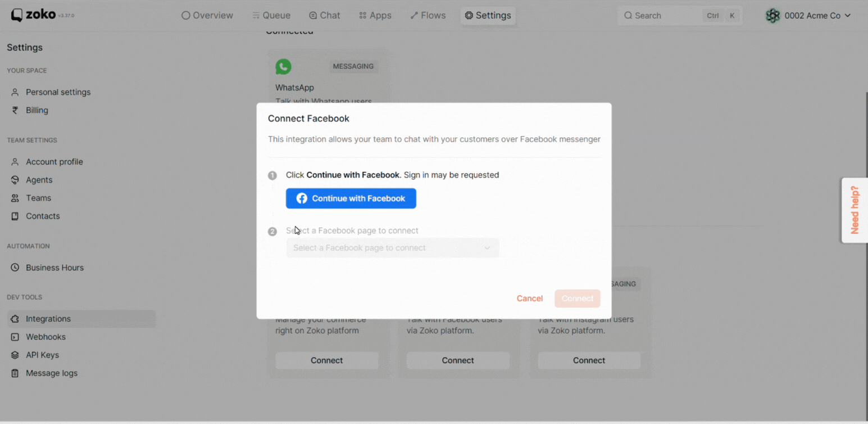Click the WhatsApp icon on the card
Image resolution: width=868 pixels, height=424 pixels.
click(284, 66)
